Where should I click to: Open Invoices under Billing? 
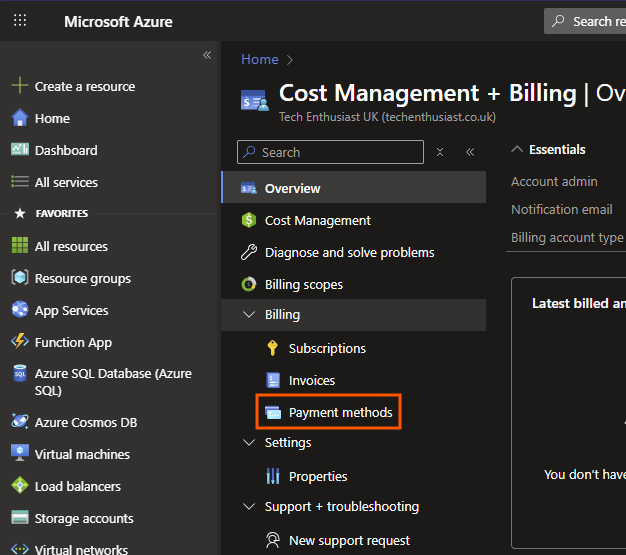[312, 381]
